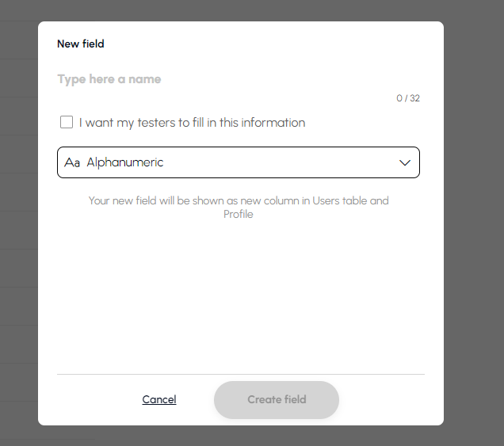Select the Alphanumeric text in the combo box
This screenshot has width=504, height=446.
pyautogui.click(x=125, y=162)
